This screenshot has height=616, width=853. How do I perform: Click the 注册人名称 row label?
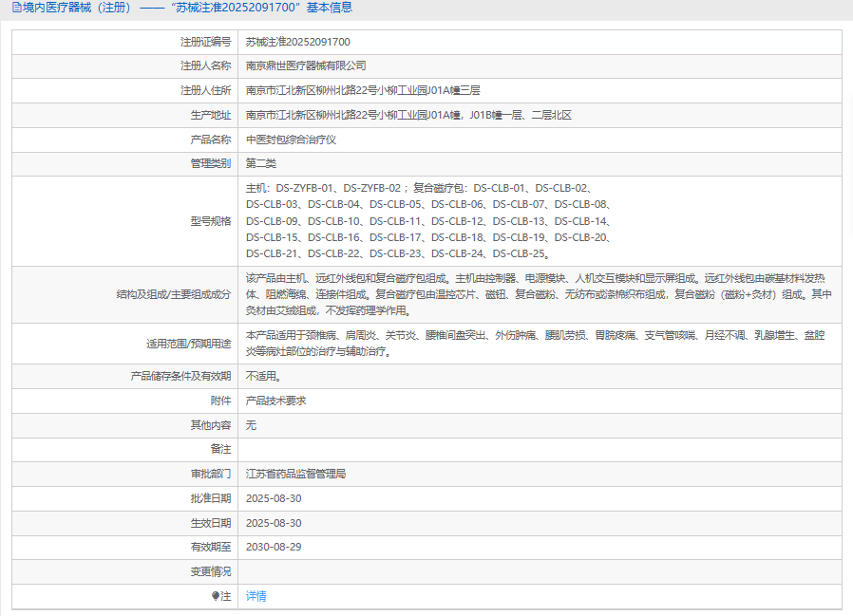[x=205, y=65]
